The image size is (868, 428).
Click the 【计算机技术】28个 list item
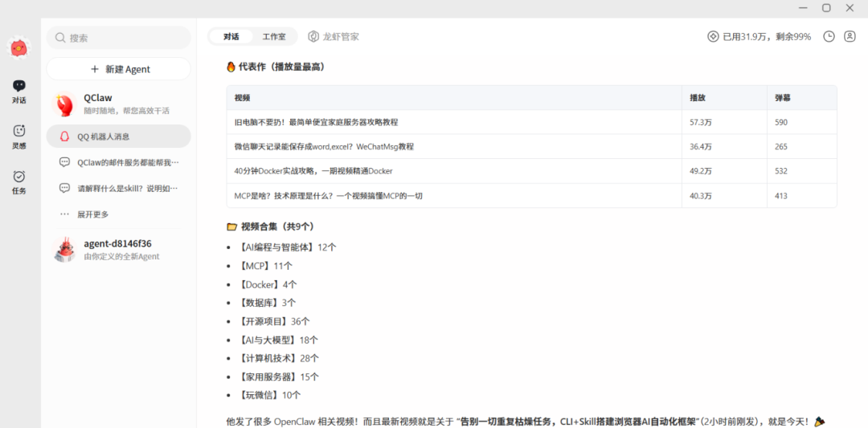pos(278,358)
